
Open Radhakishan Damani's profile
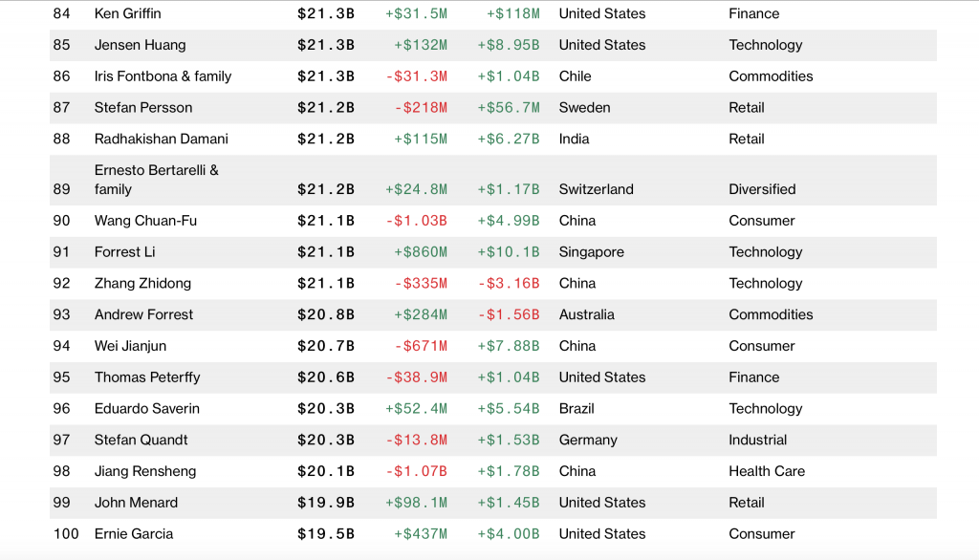pos(161,139)
